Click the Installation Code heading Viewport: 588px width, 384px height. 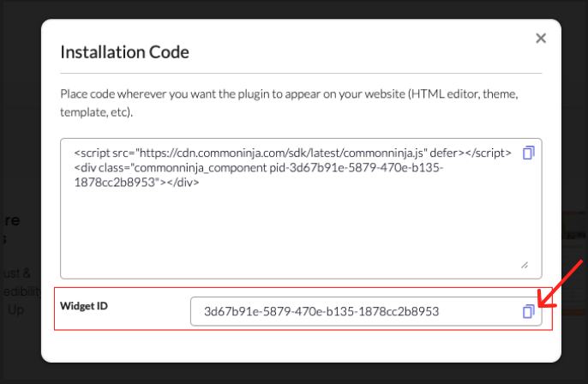coord(124,52)
